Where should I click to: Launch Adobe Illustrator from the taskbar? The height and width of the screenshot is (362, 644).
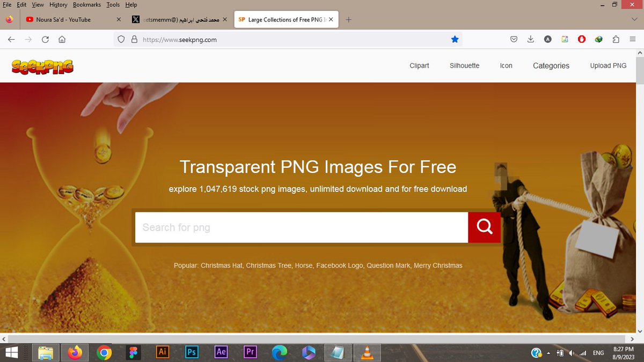tap(162, 352)
